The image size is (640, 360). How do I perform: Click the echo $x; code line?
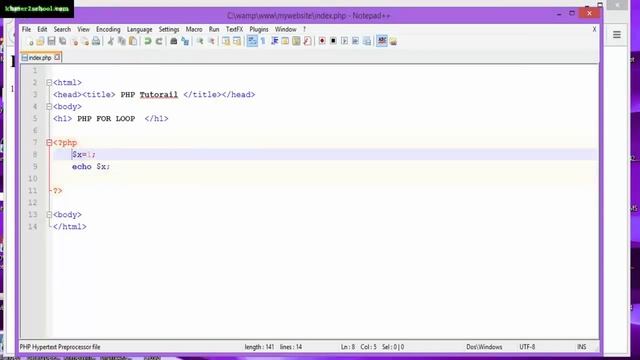pos(91,167)
